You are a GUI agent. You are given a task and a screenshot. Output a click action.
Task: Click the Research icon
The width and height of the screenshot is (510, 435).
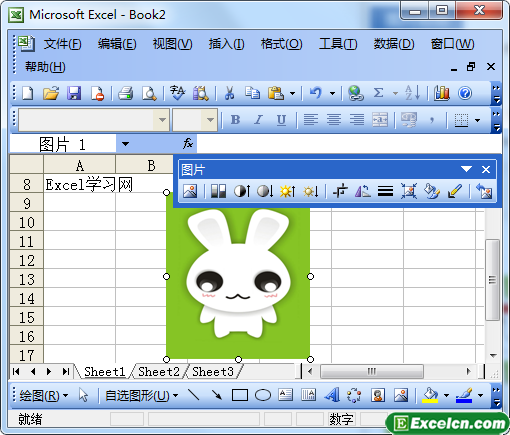pos(200,93)
